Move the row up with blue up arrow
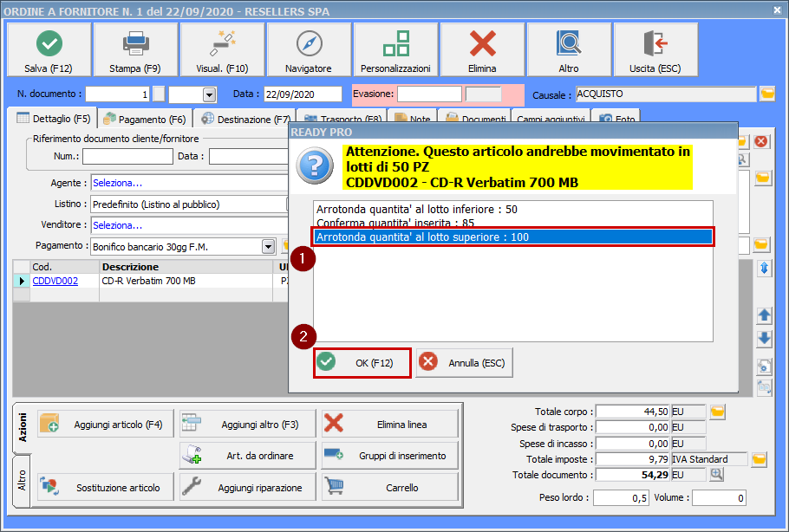This screenshot has width=789, height=532. tap(764, 315)
